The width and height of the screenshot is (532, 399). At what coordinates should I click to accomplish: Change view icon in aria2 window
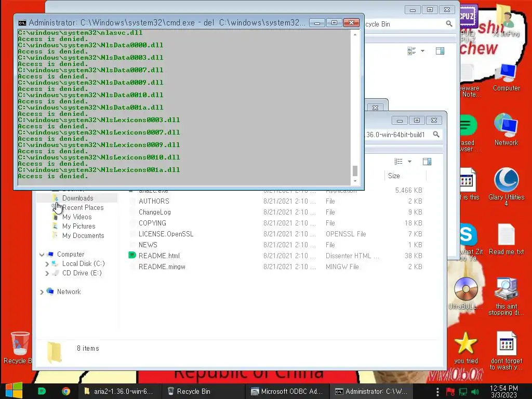tap(398, 162)
